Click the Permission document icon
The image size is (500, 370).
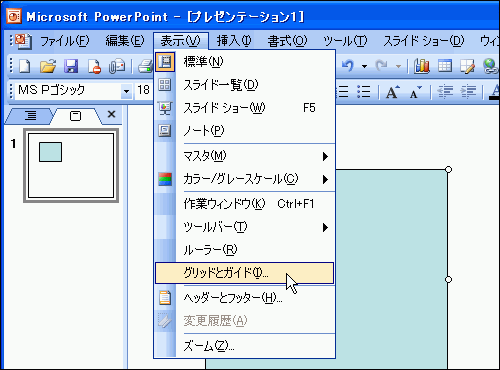[x=94, y=66]
